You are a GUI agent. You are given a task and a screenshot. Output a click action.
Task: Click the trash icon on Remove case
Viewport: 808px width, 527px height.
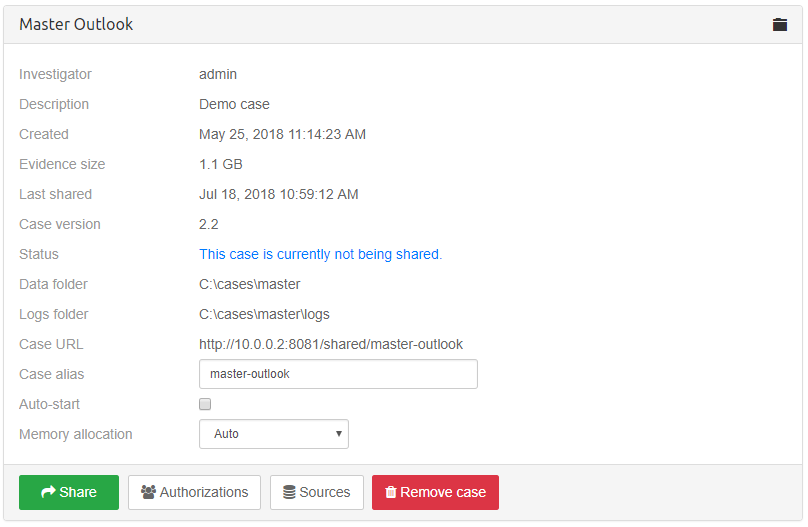click(391, 492)
